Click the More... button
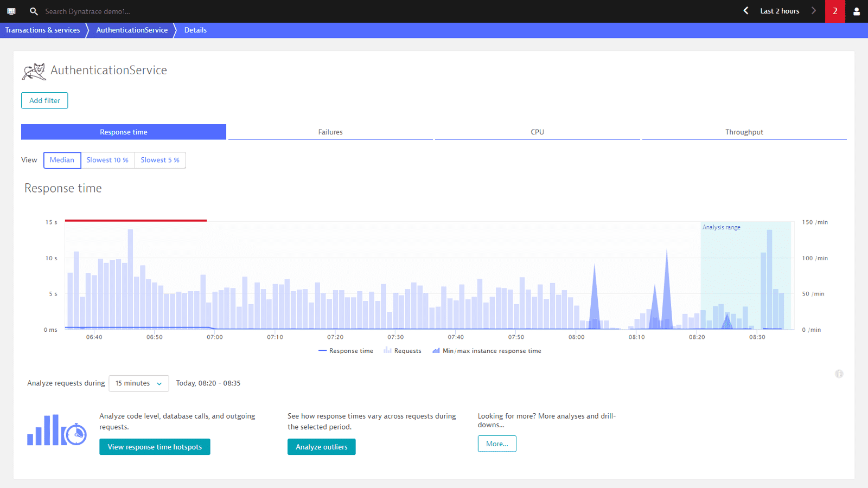The width and height of the screenshot is (868, 488). [x=497, y=444]
